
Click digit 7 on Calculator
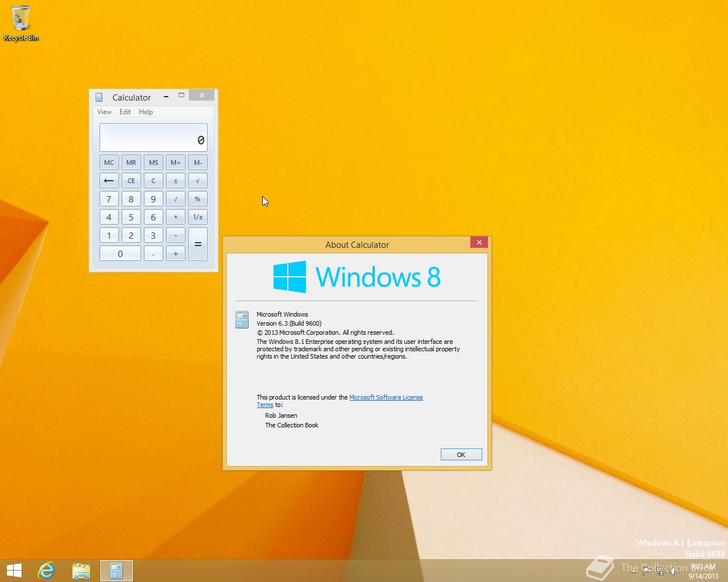[x=109, y=199]
